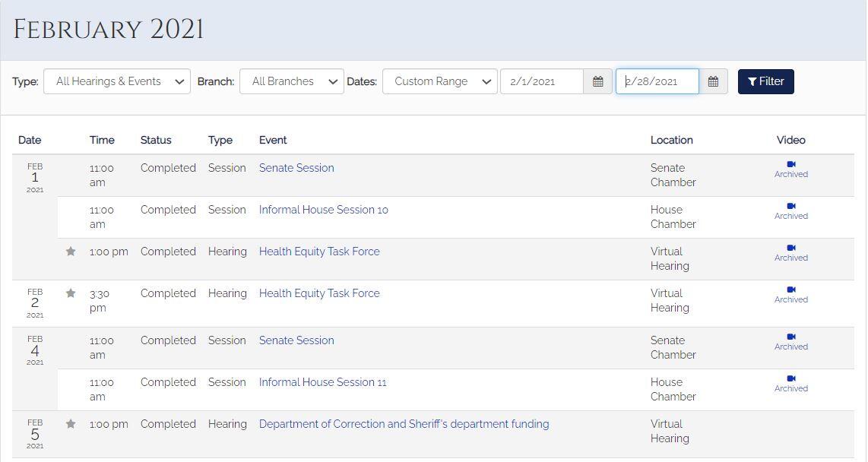This screenshot has height=462, width=868.
Task: Play archived video for 1:00 pm Health Equity hearing
Action: tap(790, 252)
